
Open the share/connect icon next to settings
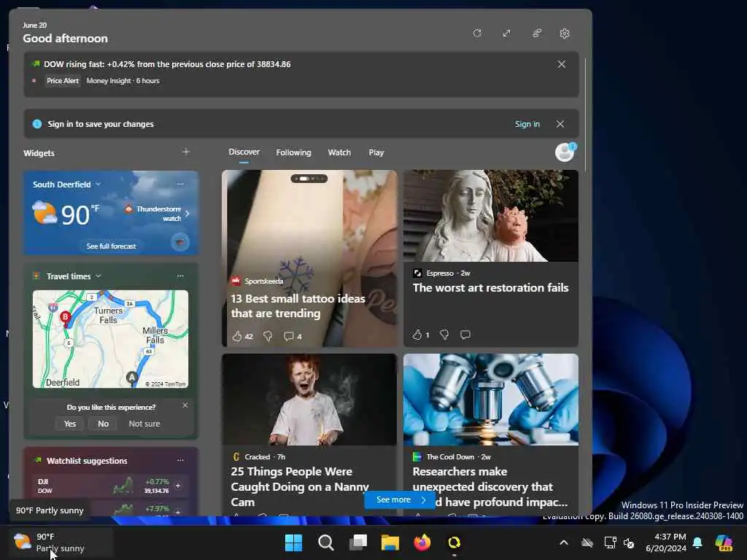[x=536, y=34]
